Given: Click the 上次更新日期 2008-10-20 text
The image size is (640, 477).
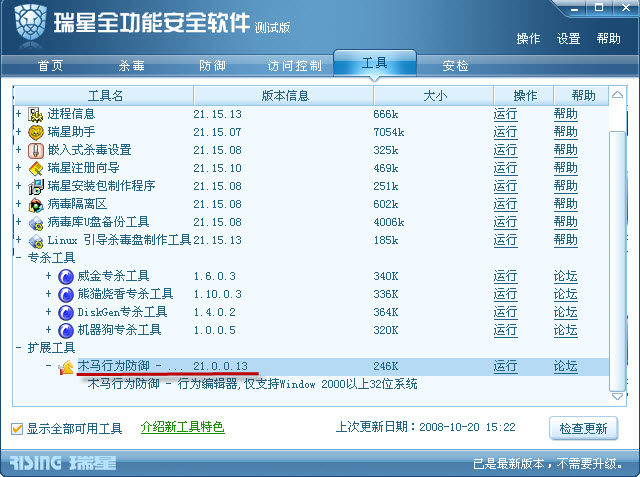Looking at the screenshot, I should (x=425, y=427).
